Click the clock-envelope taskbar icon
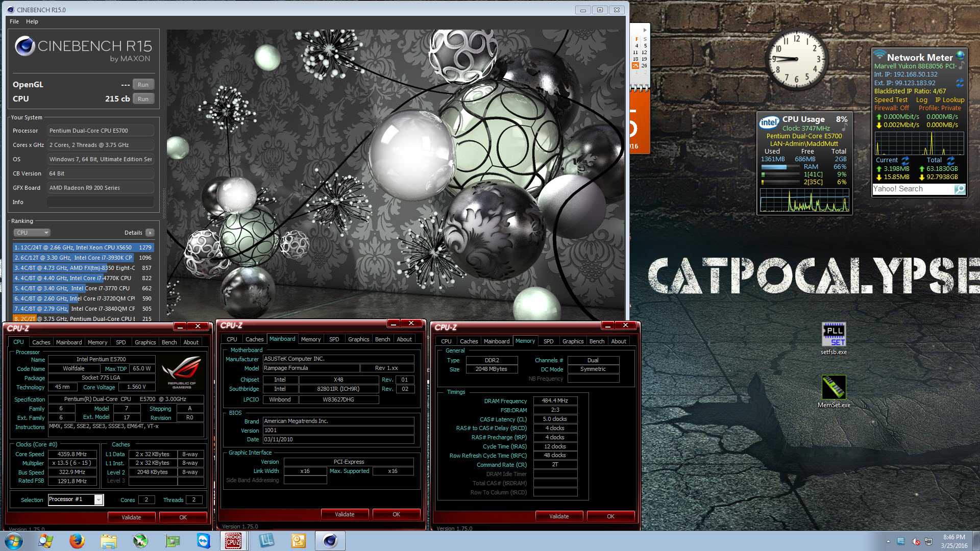980x551 pixels. point(299,541)
